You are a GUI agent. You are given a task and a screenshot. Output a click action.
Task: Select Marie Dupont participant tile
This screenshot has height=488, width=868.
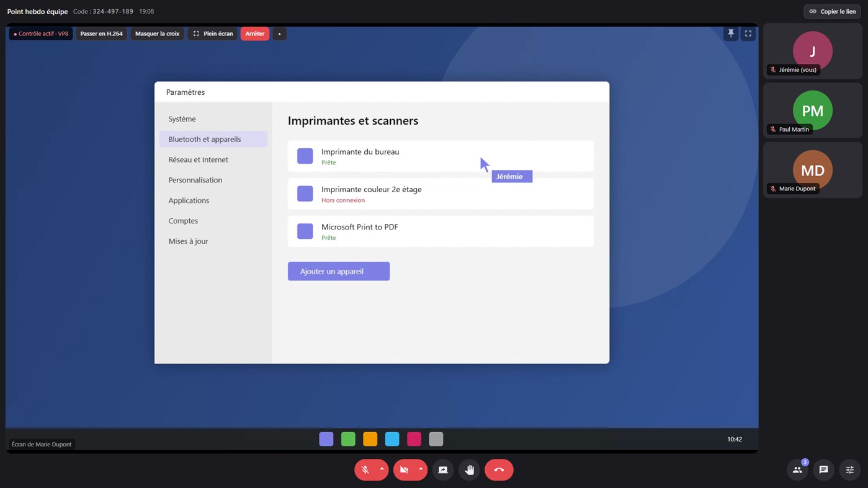[812, 170]
